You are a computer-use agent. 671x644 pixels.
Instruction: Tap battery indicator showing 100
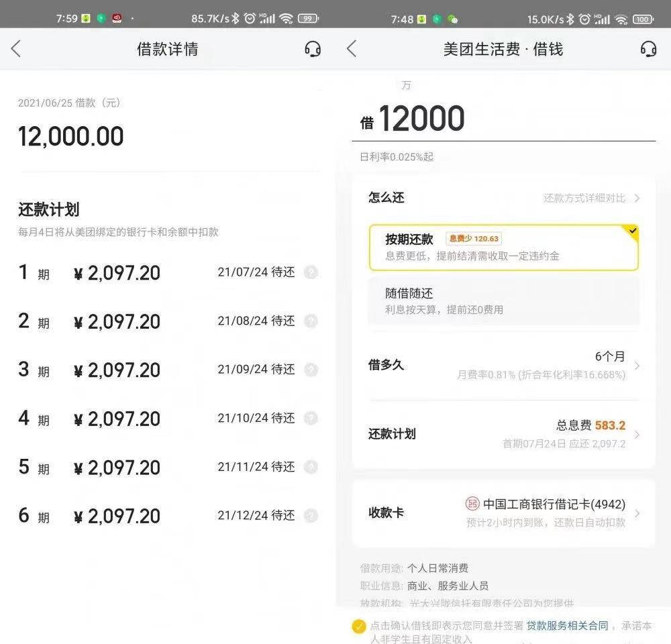[x=643, y=19]
